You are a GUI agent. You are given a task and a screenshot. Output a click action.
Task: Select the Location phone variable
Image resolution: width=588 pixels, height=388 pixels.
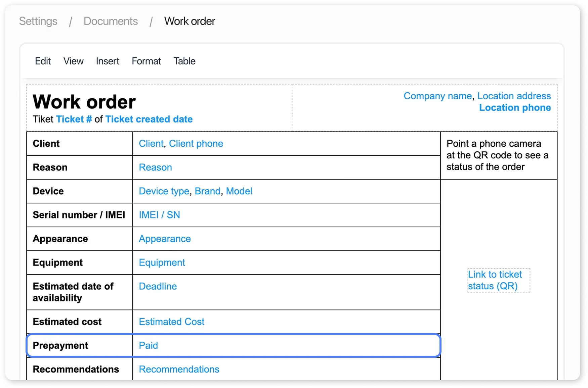tap(514, 107)
